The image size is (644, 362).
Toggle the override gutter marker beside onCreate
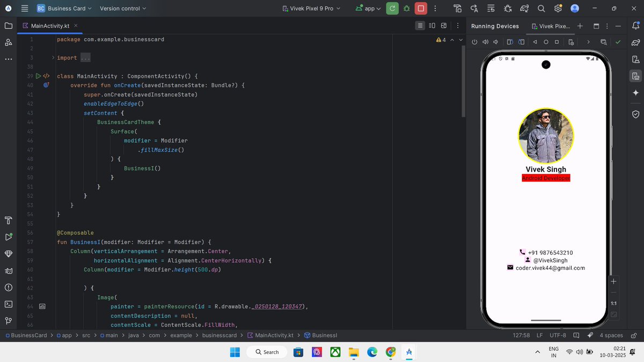(46, 85)
